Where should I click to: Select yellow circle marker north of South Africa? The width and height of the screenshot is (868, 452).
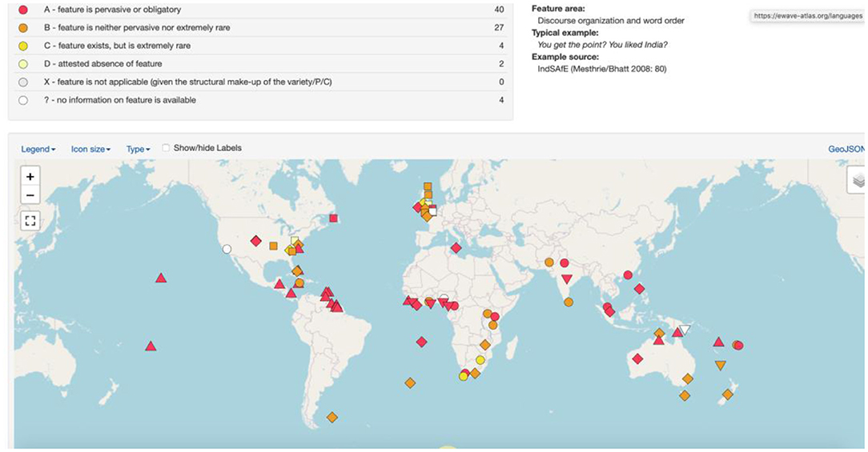(x=480, y=360)
